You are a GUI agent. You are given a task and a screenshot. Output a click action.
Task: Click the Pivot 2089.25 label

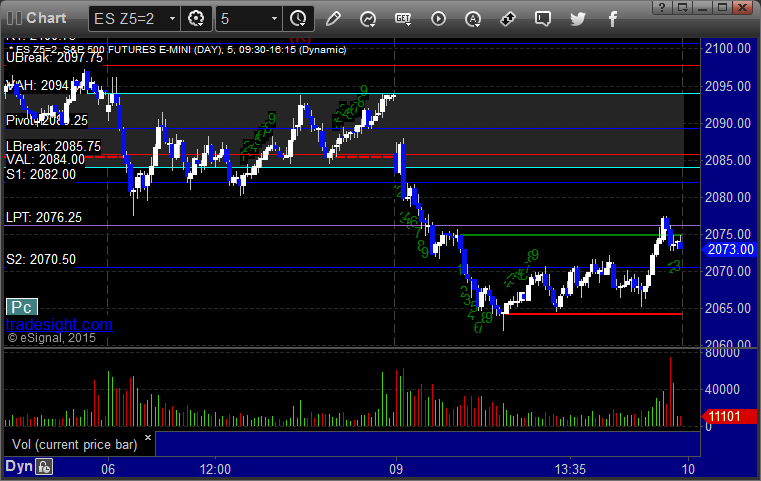(47, 120)
